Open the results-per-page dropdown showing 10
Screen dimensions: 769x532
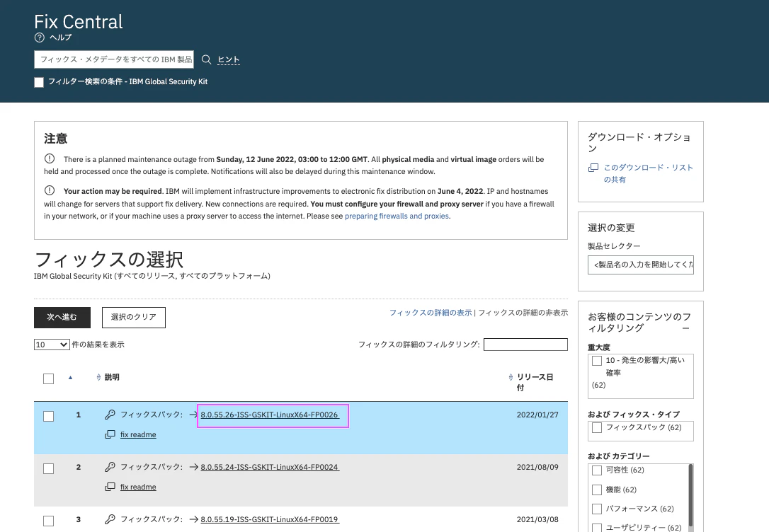[52, 345]
